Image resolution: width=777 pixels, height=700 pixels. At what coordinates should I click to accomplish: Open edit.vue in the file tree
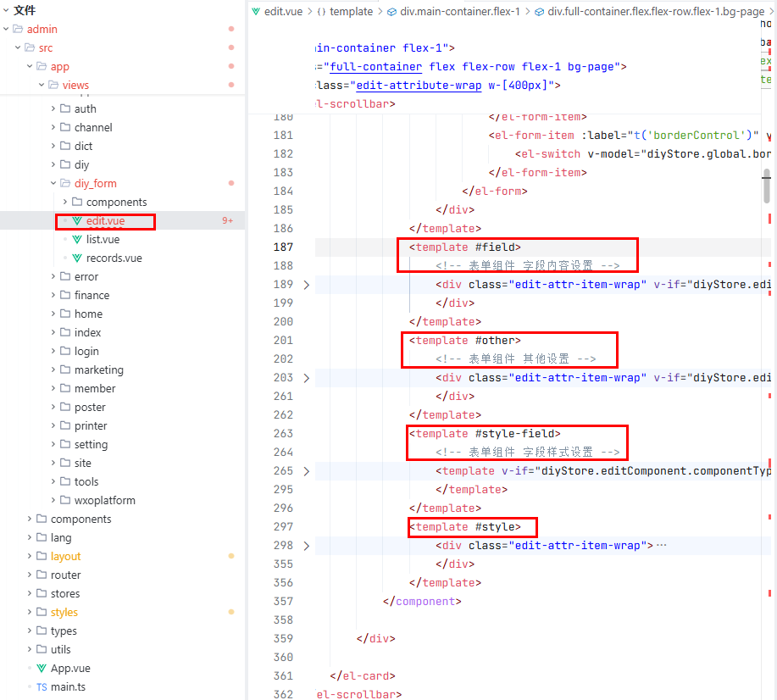(x=105, y=221)
